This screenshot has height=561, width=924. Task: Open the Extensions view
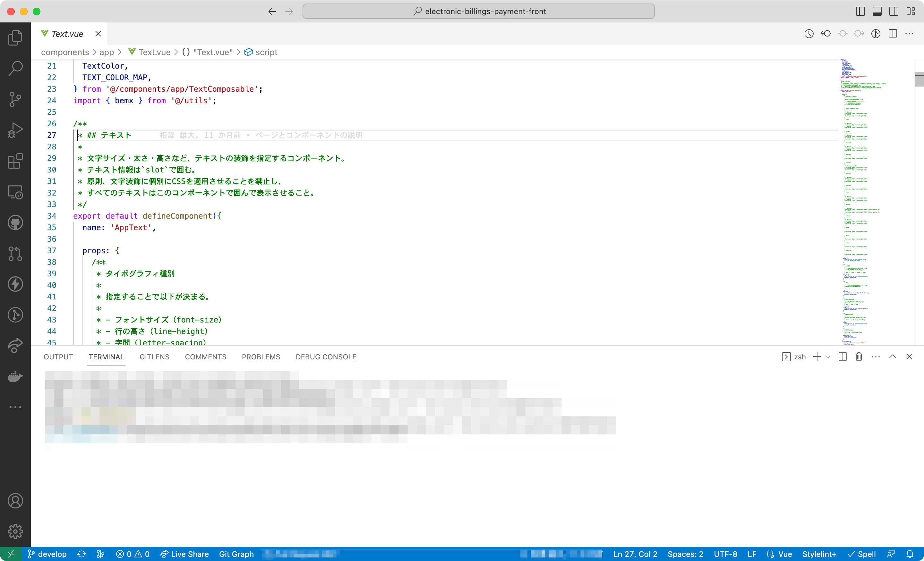click(15, 161)
